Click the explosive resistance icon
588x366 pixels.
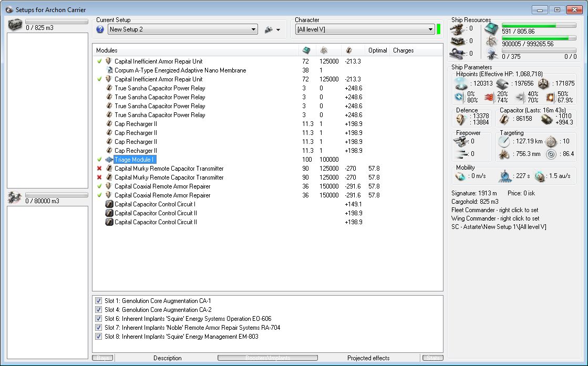pos(550,97)
